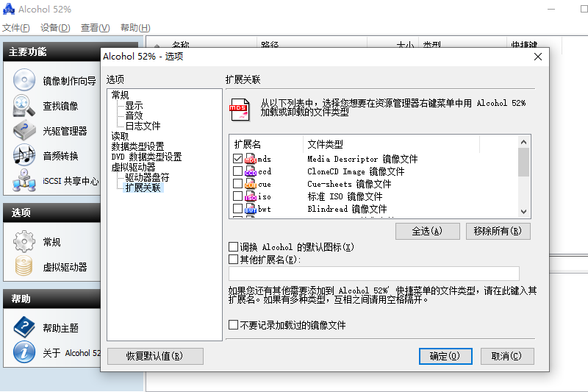The image size is (588, 392).
Task: Check the ccd extension checkbox
Action: click(x=237, y=171)
